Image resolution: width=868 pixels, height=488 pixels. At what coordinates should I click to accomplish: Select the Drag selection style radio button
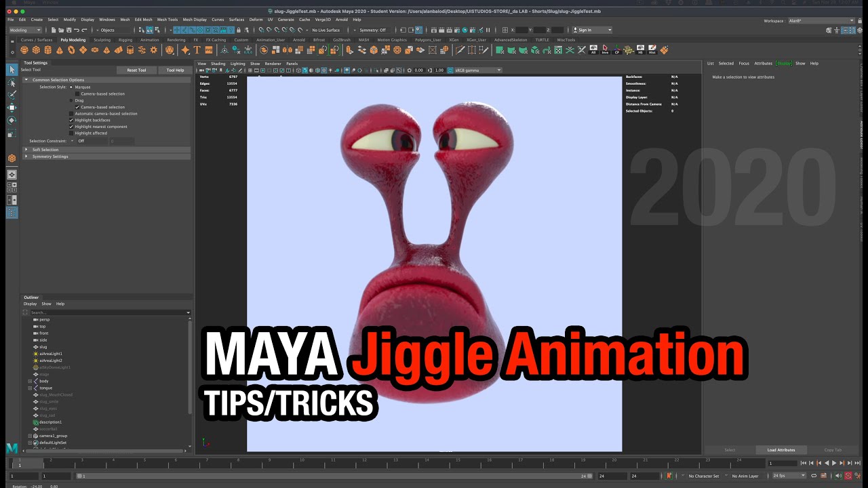click(x=71, y=100)
